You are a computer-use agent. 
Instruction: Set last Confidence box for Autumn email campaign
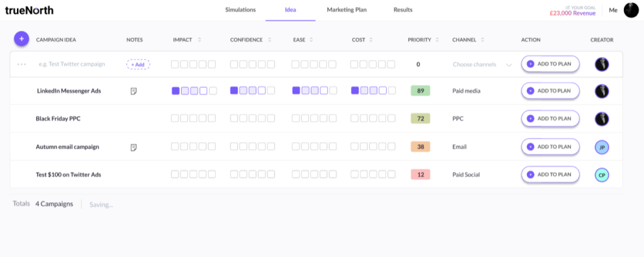point(270,147)
